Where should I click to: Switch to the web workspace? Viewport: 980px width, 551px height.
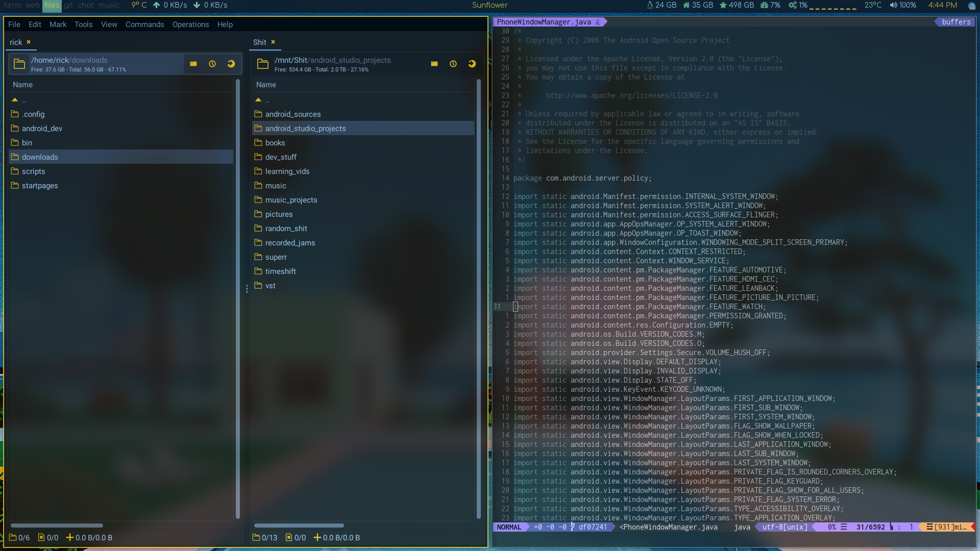coord(33,5)
